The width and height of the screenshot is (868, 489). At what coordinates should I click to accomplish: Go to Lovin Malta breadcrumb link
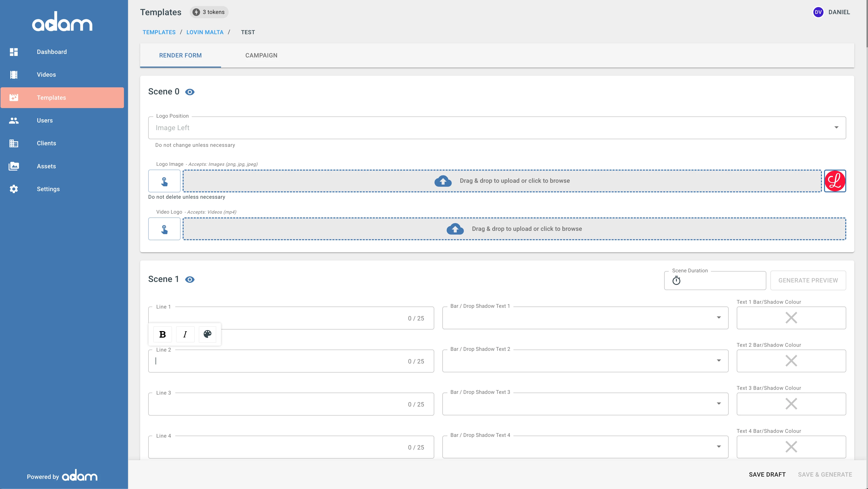click(205, 32)
